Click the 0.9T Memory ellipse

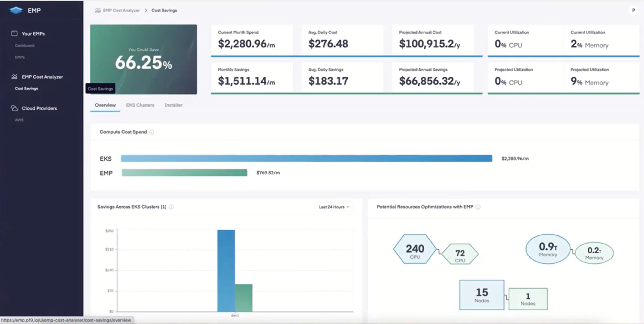point(548,249)
